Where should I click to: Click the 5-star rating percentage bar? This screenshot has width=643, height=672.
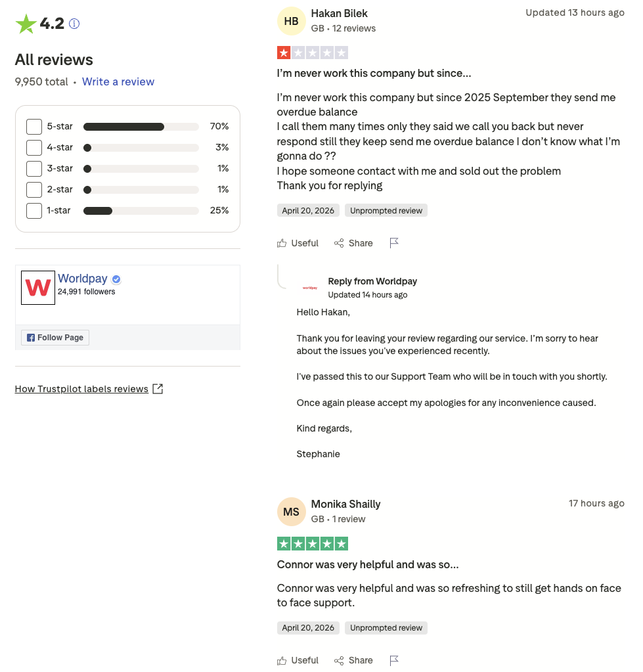[141, 126]
